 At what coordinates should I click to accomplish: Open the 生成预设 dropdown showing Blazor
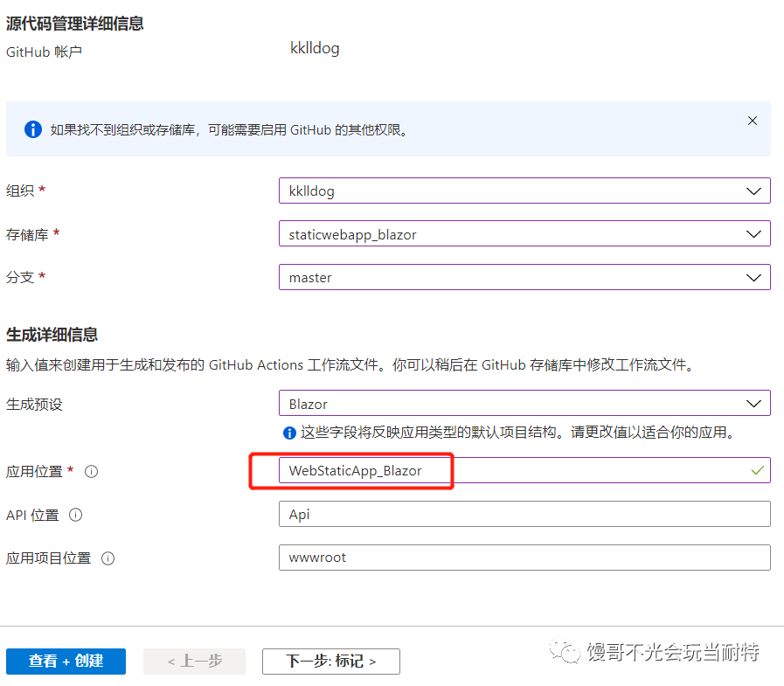click(524, 403)
